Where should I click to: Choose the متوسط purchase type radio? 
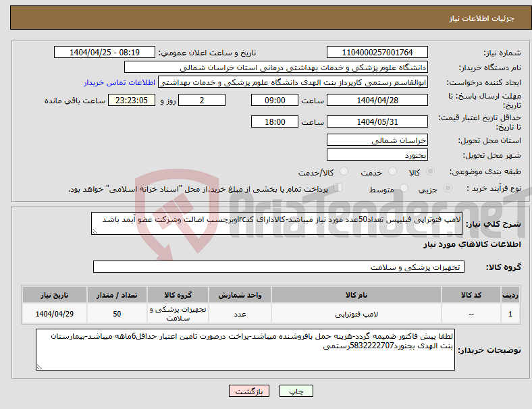[404, 188]
